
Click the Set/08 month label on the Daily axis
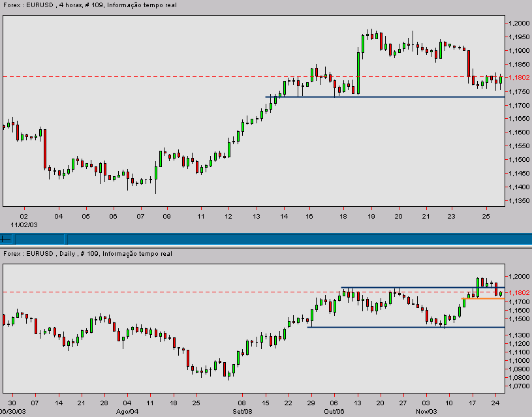(x=242, y=412)
